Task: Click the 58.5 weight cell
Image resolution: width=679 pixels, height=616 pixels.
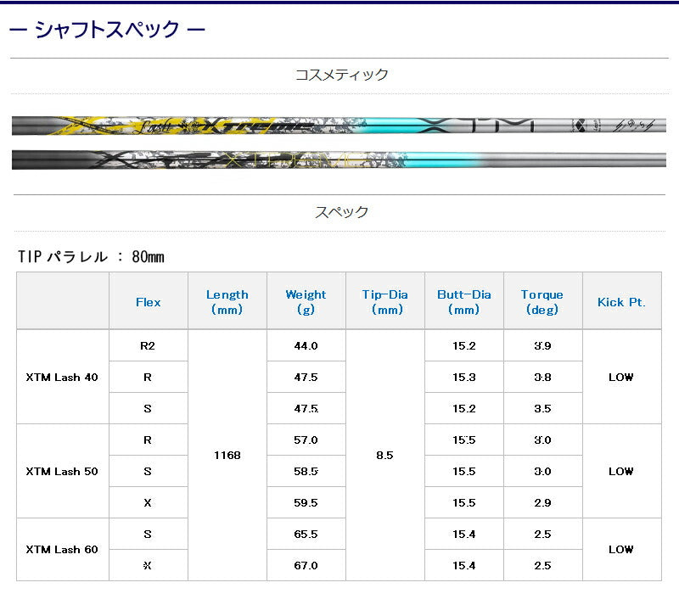Action: [x=306, y=471]
